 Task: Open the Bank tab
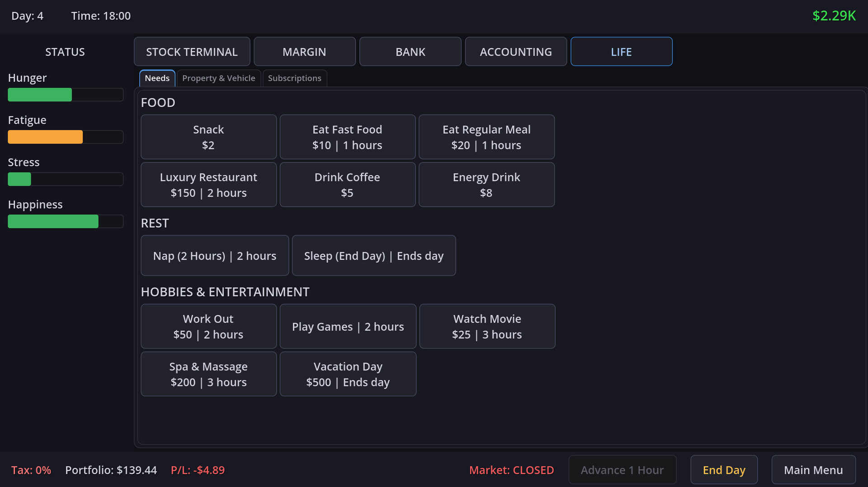pyautogui.click(x=410, y=52)
